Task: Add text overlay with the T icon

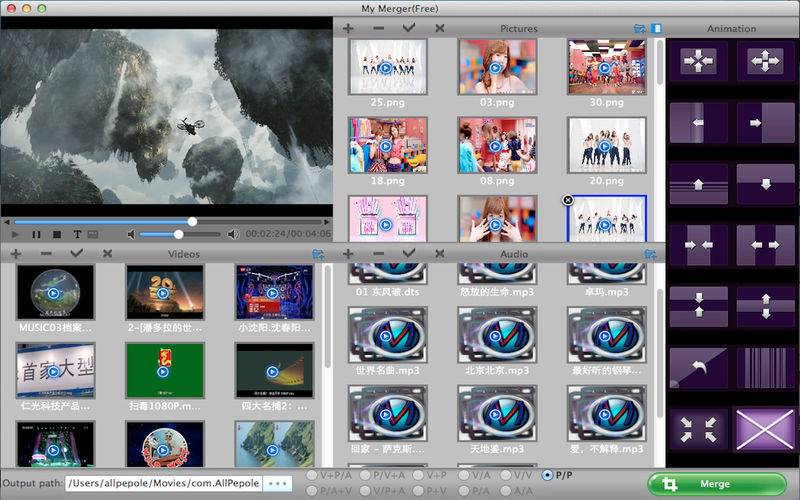Action: tap(77, 235)
